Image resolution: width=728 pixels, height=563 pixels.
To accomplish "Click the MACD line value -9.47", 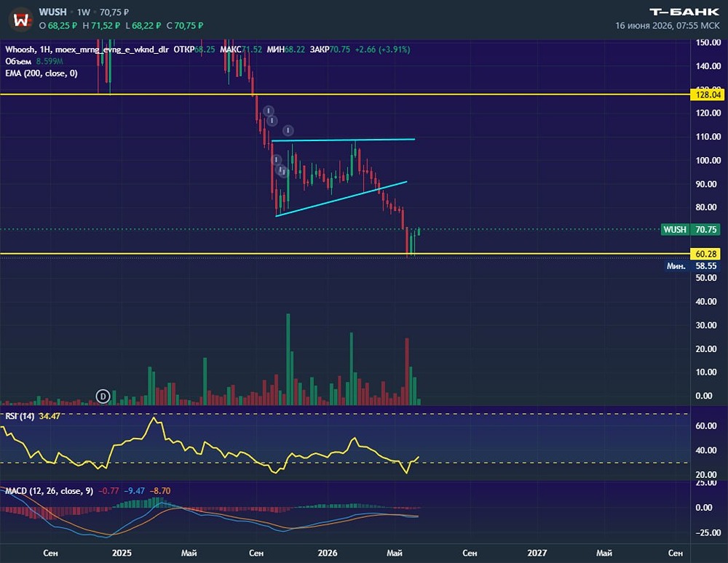I will [135, 491].
